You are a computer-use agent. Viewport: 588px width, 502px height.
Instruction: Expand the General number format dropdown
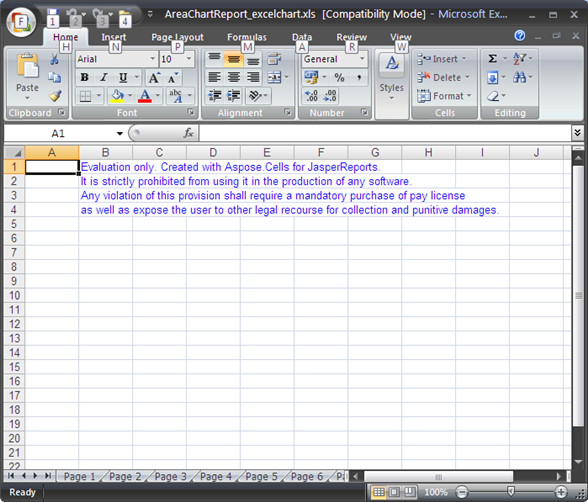click(x=362, y=59)
